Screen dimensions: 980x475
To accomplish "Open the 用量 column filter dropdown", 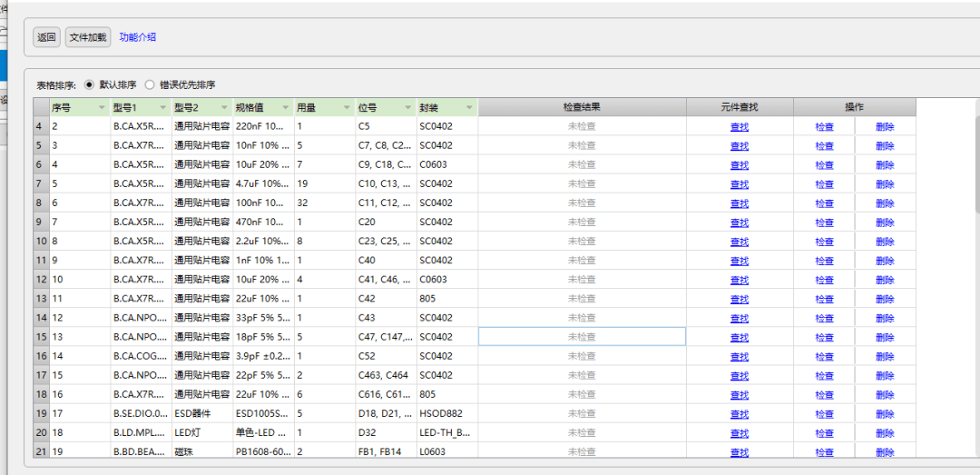I will 347,108.
